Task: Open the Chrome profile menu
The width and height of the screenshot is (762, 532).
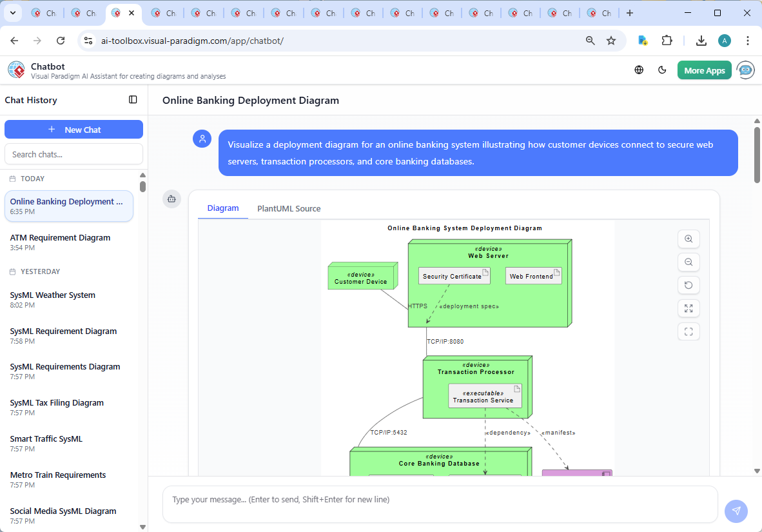Action: pos(725,40)
